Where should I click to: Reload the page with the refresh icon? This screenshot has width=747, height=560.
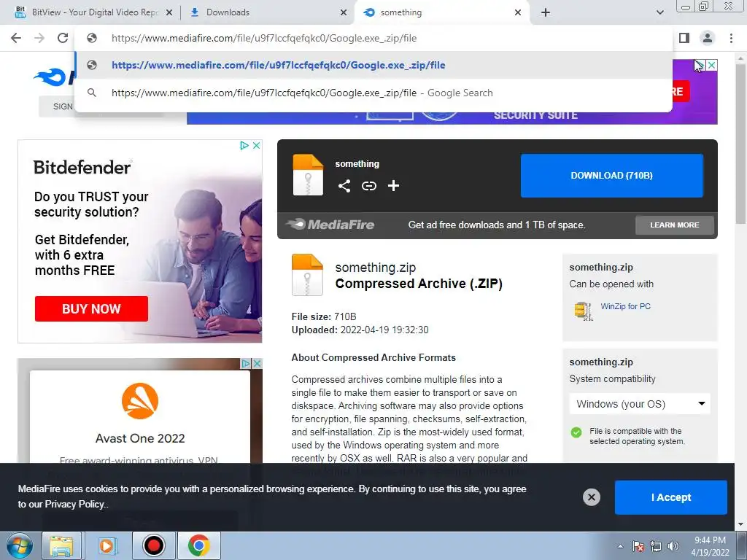point(63,38)
